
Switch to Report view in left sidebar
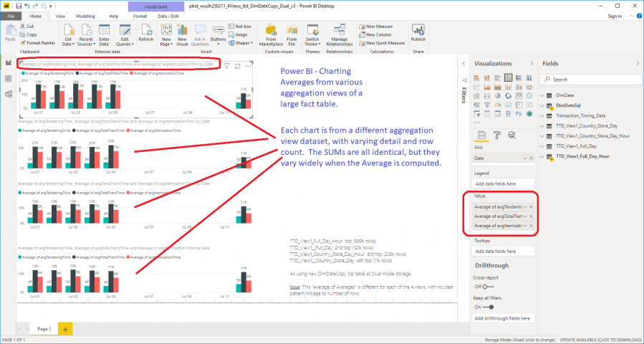click(x=8, y=63)
